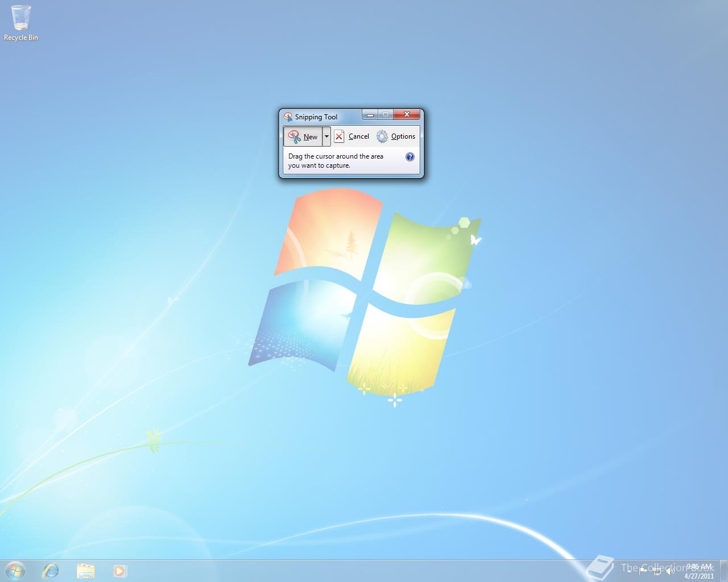Open Windows Explorer from the taskbar
The height and width of the screenshot is (582, 728).
[85, 571]
